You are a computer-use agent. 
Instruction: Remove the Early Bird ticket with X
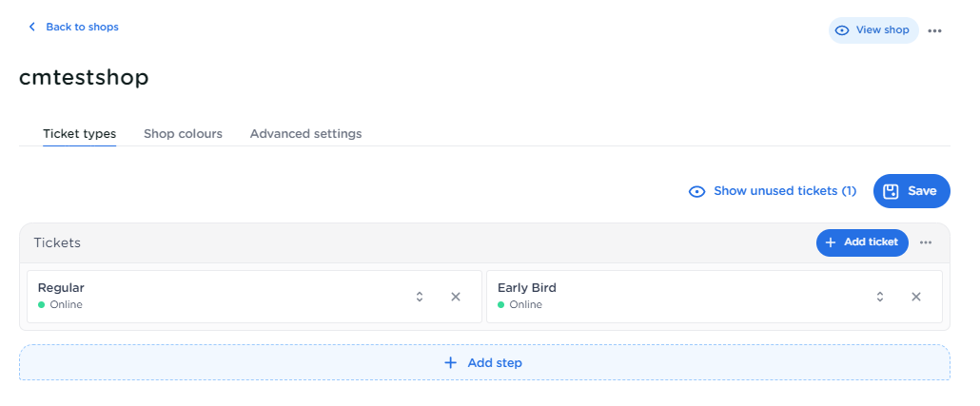[x=916, y=297]
